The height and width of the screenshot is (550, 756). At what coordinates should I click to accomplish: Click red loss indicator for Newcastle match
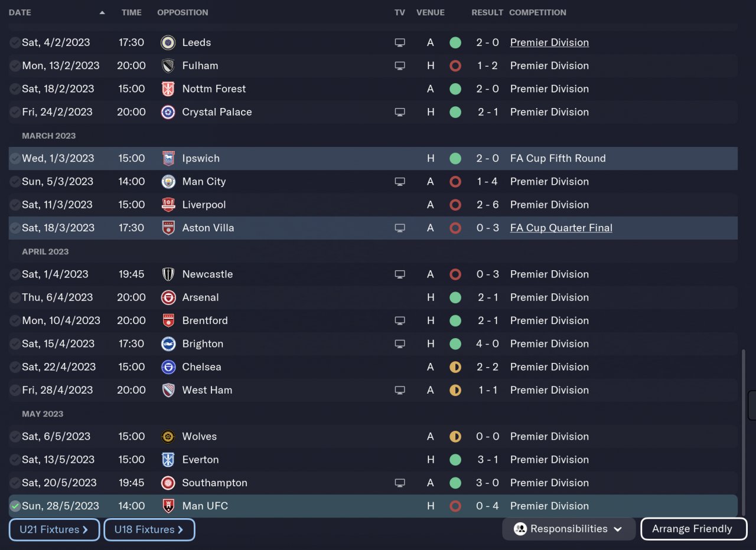(x=455, y=274)
